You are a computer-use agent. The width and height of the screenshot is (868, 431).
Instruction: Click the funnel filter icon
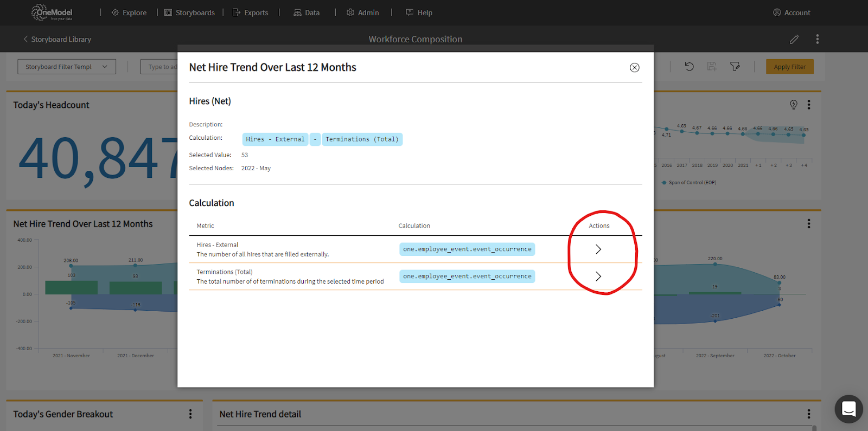pos(735,67)
